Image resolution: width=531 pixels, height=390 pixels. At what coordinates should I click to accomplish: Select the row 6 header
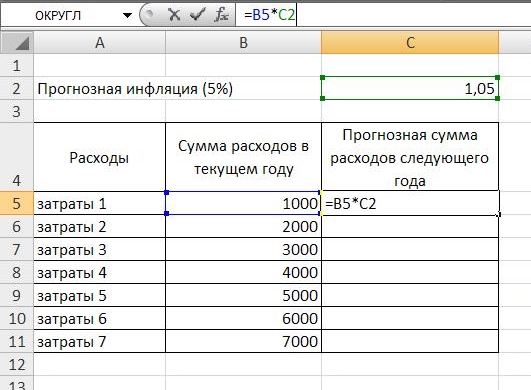click(17, 226)
